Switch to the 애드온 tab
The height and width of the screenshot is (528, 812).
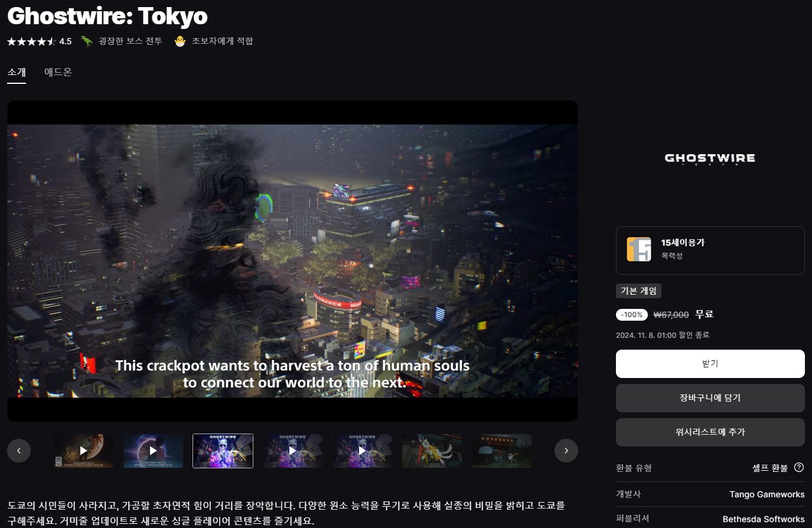tap(58, 72)
